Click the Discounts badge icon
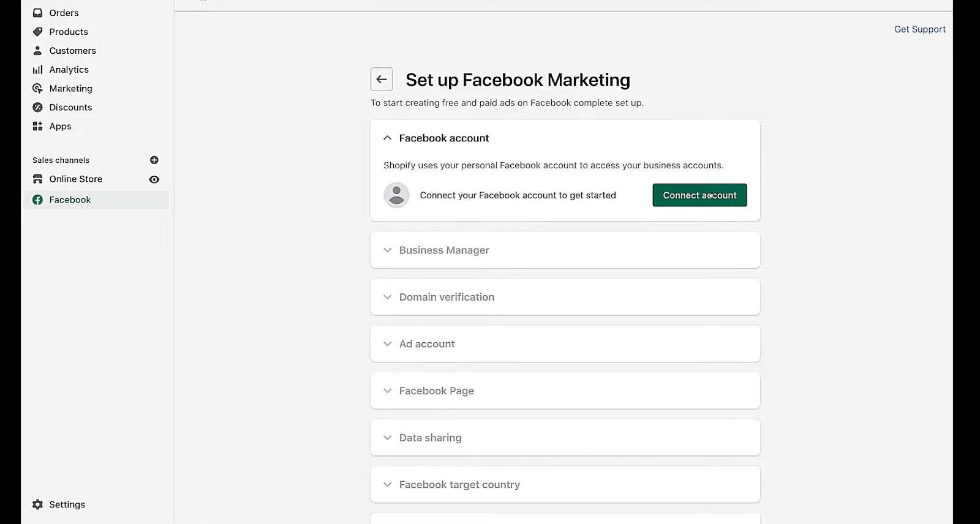The height and width of the screenshot is (524, 980). click(37, 107)
